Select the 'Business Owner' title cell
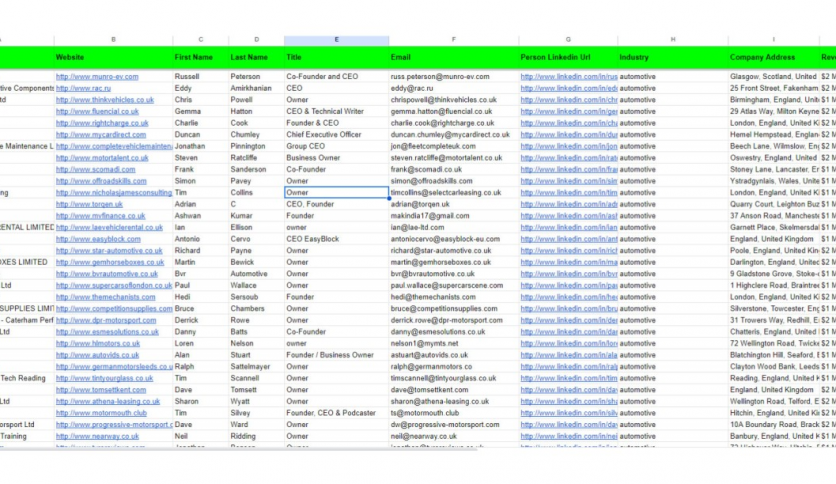The image size is (836, 484). 336,158
